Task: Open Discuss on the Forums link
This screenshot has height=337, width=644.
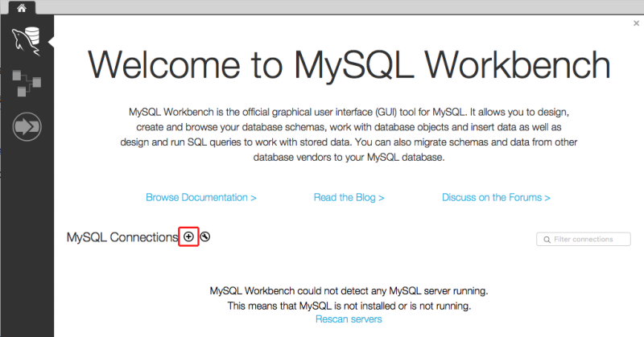Action: [x=496, y=197]
